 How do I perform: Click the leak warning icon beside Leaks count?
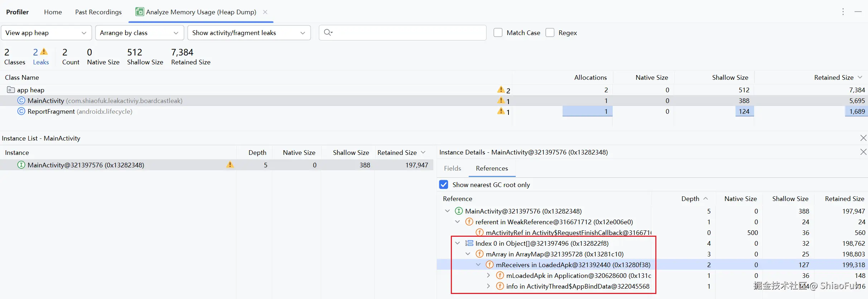coord(44,52)
